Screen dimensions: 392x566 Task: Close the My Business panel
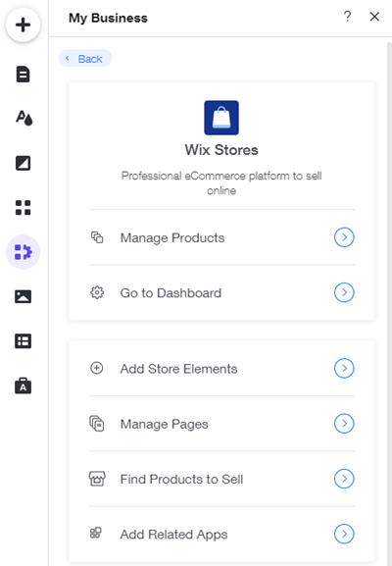coord(374,17)
